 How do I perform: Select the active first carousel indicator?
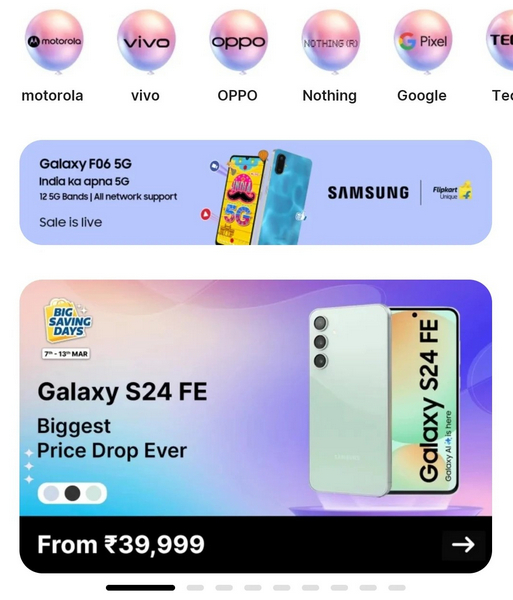pyautogui.click(x=140, y=588)
